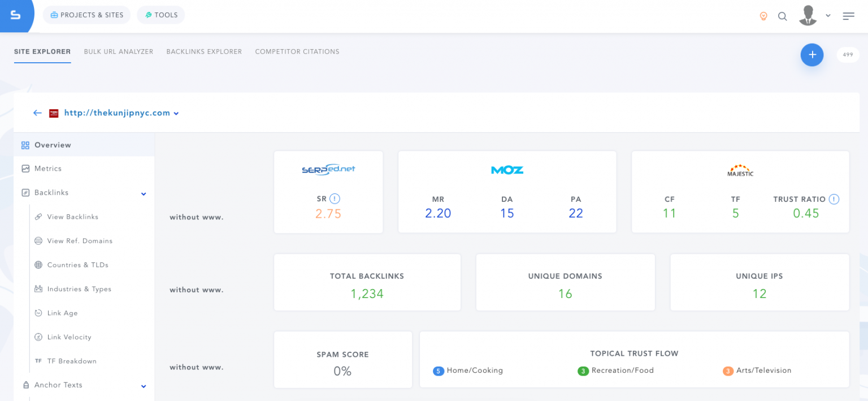
Task: Click the green Recreation/Food badge
Action: [x=583, y=371]
